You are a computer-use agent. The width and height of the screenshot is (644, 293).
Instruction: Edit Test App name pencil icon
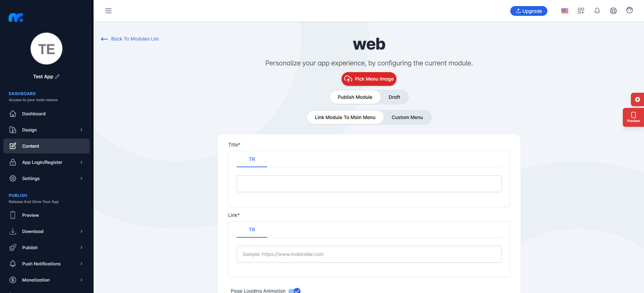(x=57, y=77)
